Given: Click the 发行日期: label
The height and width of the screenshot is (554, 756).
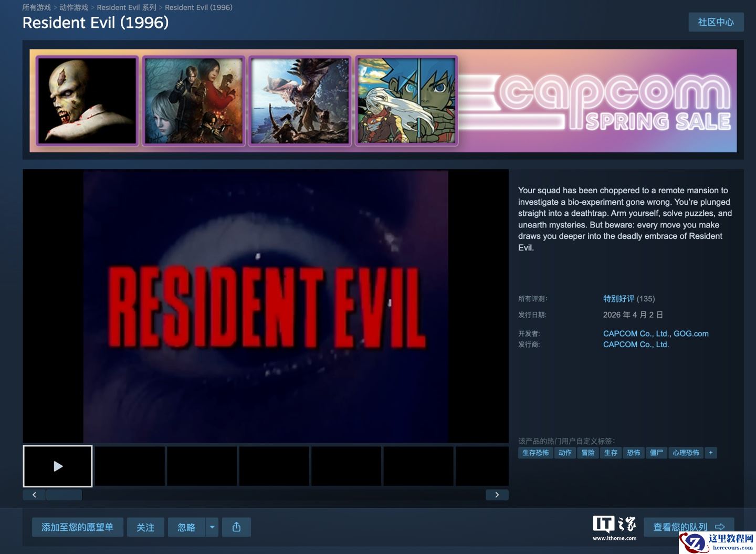Looking at the screenshot, I should pyautogui.click(x=532, y=315).
